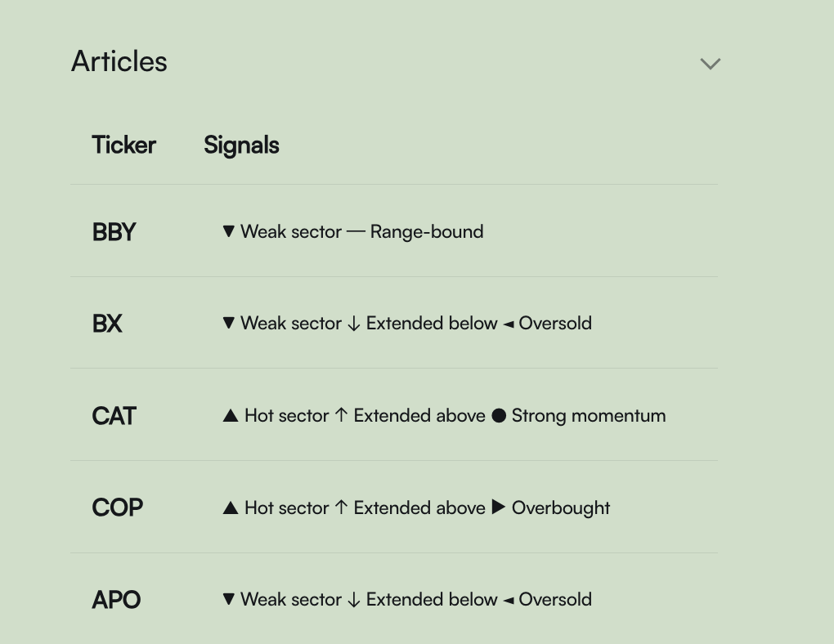Click APO's down-triangle Weak sector icon
This screenshot has height=644, width=834.
tap(229, 600)
